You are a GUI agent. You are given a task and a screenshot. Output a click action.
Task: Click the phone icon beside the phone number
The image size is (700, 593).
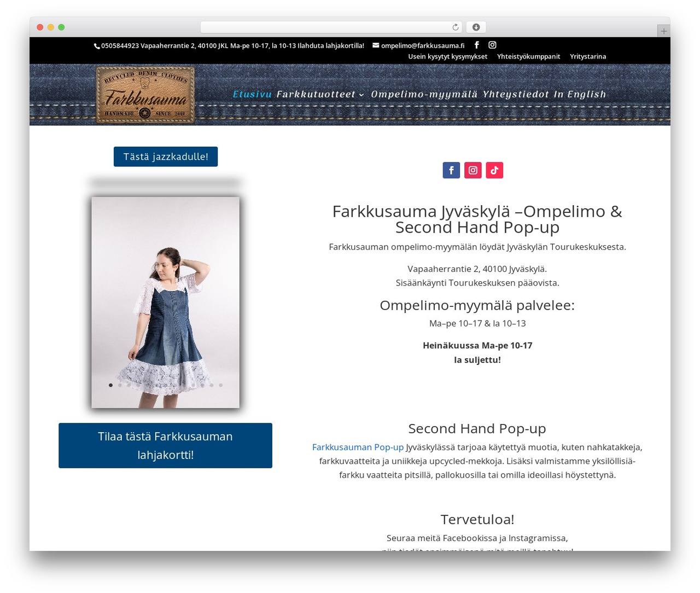tap(97, 46)
